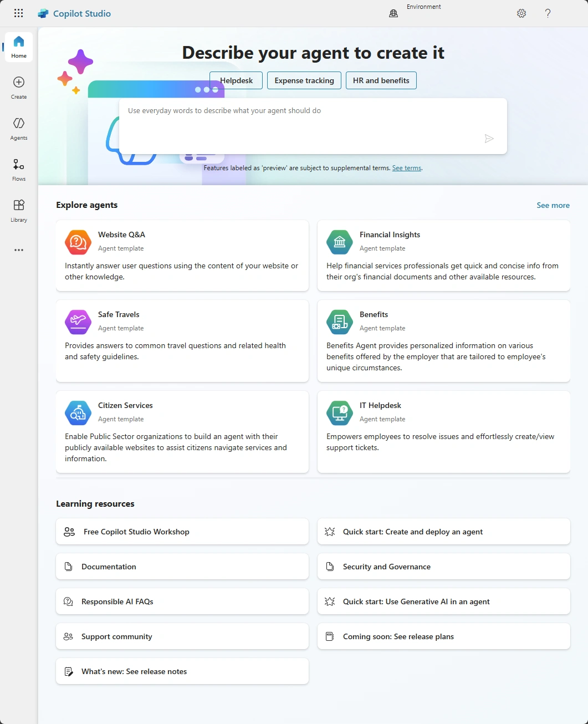
Task: Open Security and Governance resource
Action: (x=444, y=567)
